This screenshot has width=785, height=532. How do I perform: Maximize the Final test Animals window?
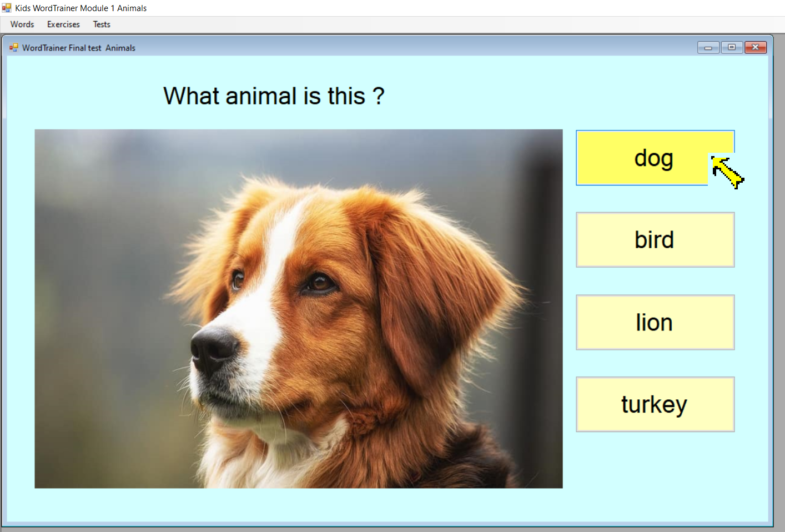[732, 47]
